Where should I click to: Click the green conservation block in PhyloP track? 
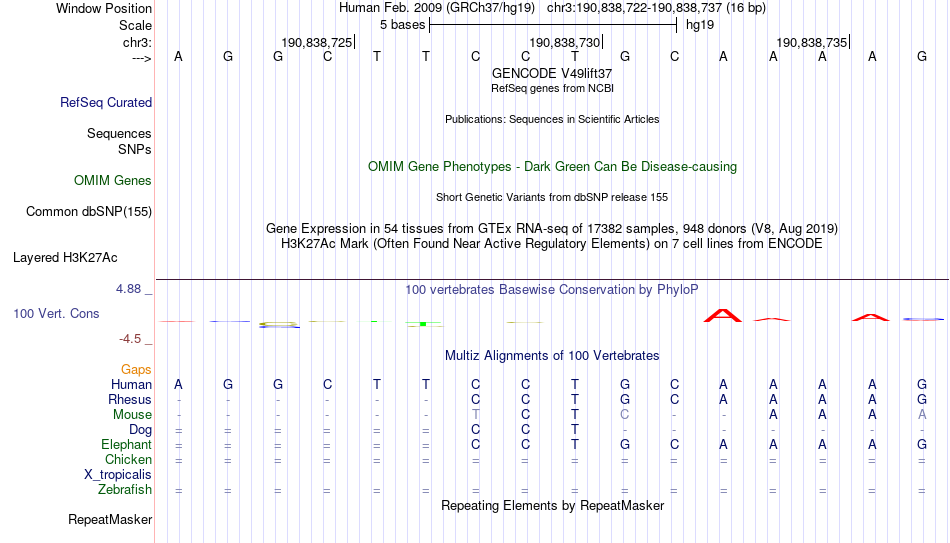point(423,324)
